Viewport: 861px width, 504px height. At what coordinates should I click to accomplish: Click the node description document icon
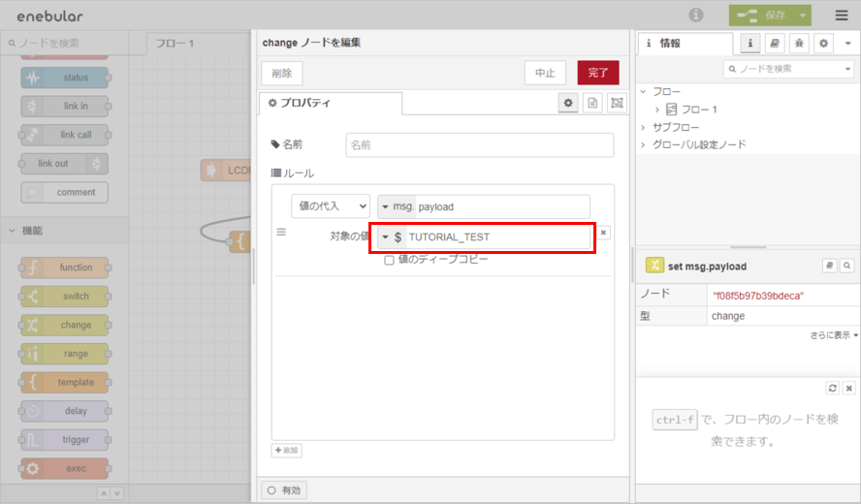[592, 103]
